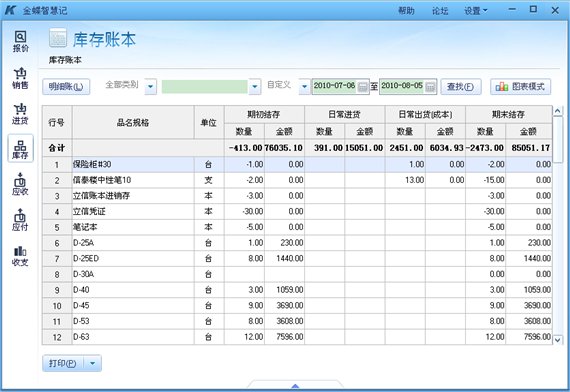This screenshot has height=392, width=570.
Task: Click the green product filter input field
Action: [205, 87]
